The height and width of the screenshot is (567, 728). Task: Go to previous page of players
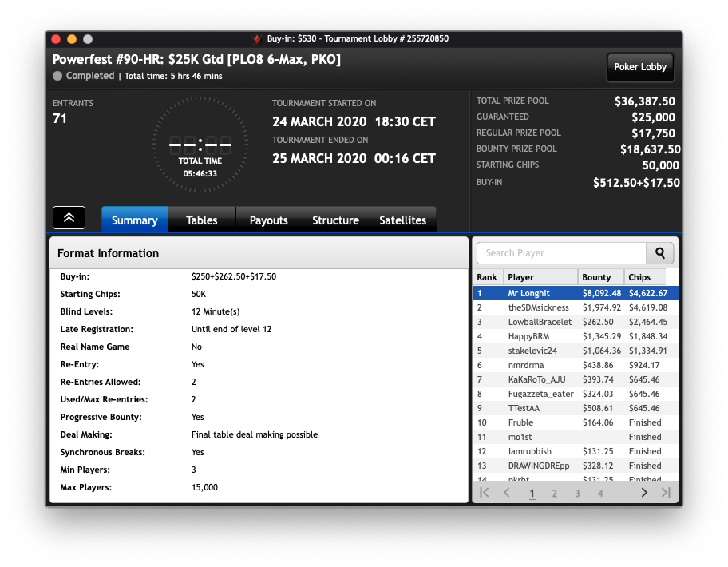click(x=507, y=493)
